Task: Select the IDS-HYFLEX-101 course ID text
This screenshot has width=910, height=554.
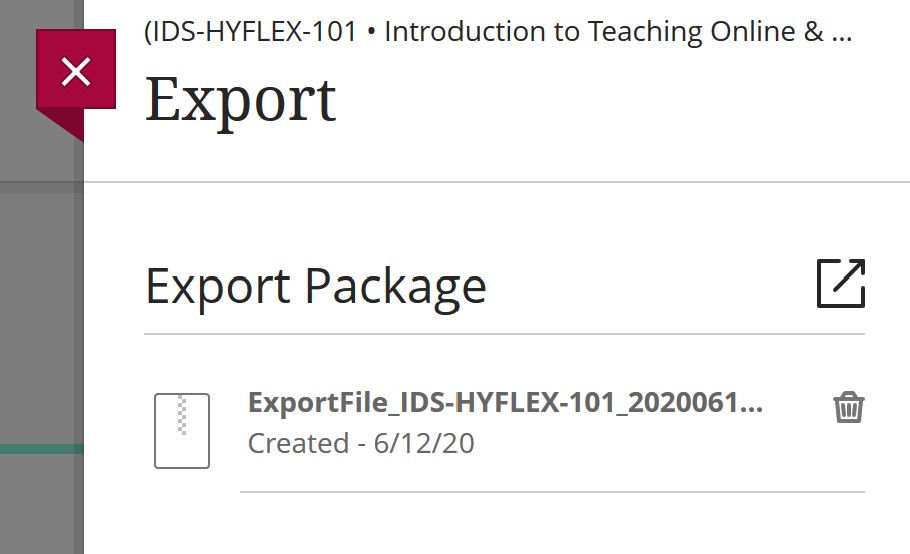Action: [x=252, y=31]
